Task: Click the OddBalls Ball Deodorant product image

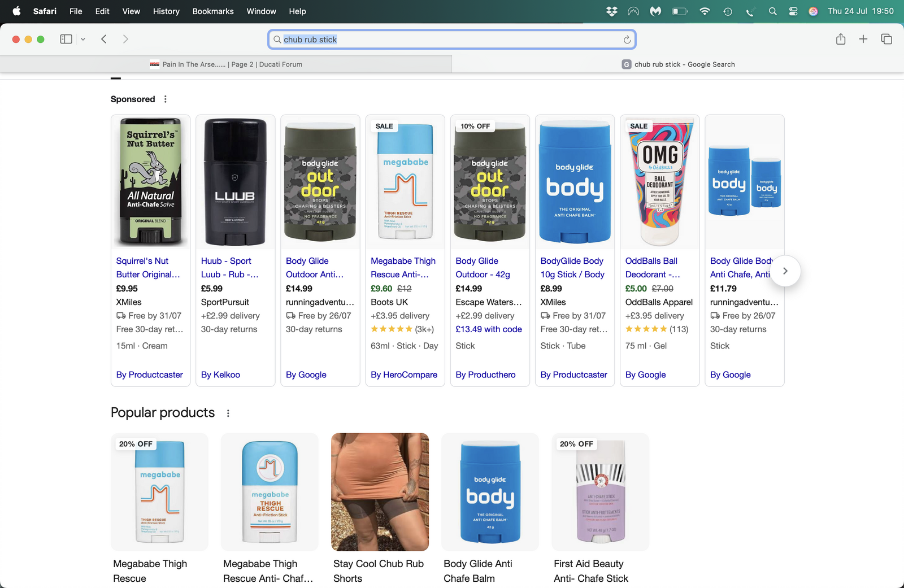Action: (x=659, y=182)
